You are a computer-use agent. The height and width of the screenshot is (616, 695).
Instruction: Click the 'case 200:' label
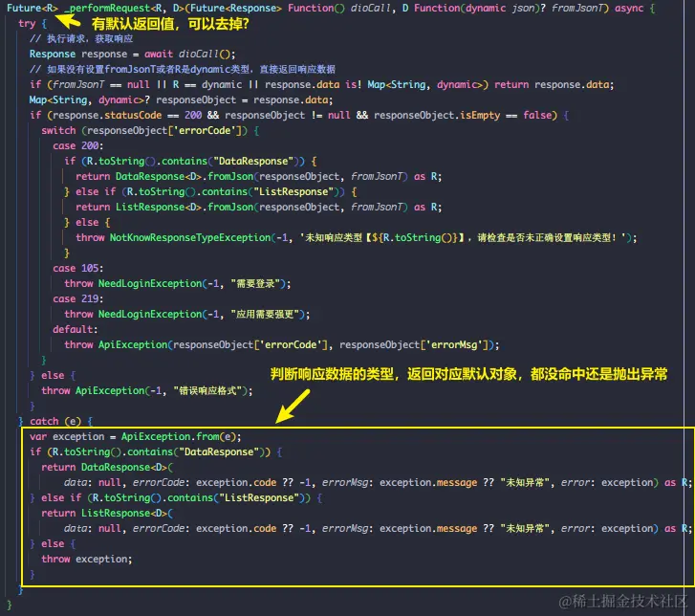[78, 145]
